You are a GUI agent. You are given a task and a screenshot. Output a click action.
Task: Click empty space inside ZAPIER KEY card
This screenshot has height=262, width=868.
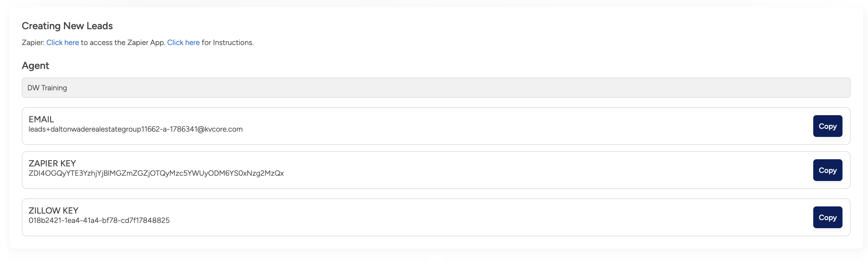(x=506, y=170)
